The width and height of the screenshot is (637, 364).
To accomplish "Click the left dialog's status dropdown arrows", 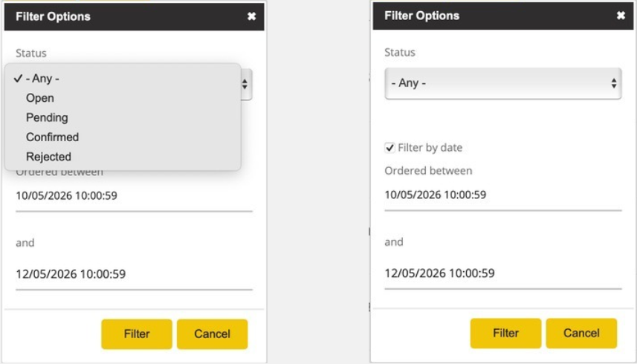I will (x=245, y=84).
